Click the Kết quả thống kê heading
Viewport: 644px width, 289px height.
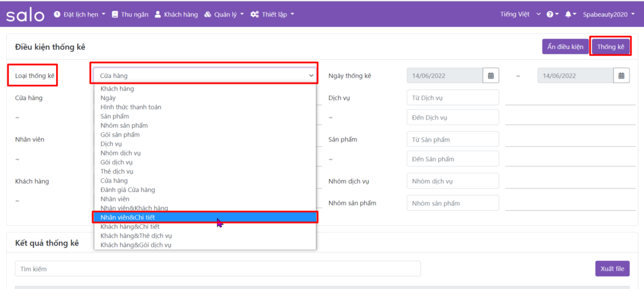point(47,242)
